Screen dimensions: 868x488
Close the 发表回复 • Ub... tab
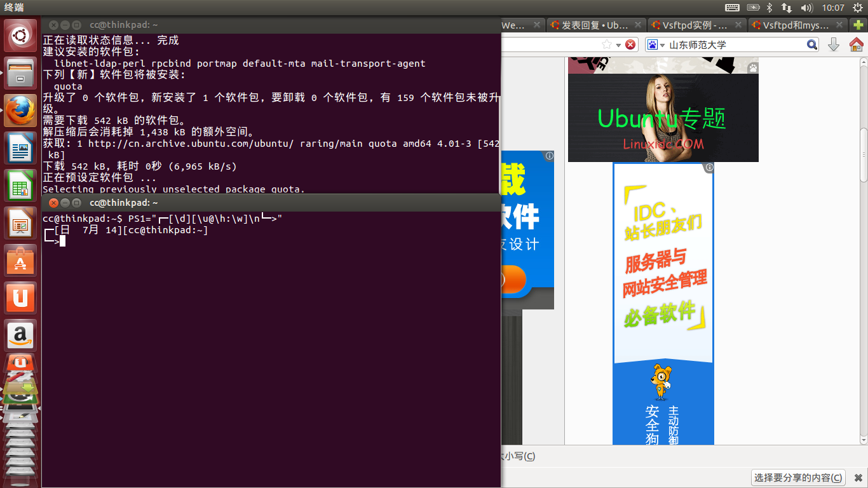tap(637, 25)
